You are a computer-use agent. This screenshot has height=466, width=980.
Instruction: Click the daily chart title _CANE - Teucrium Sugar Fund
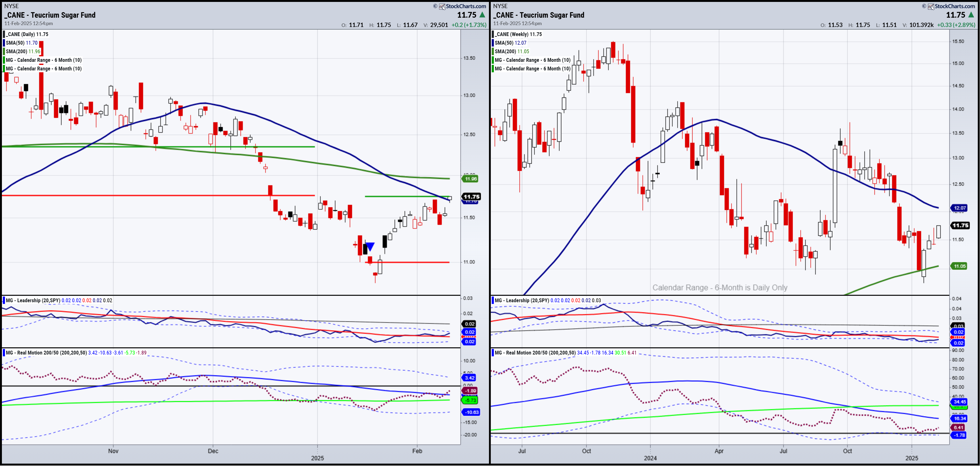click(50, 15)
